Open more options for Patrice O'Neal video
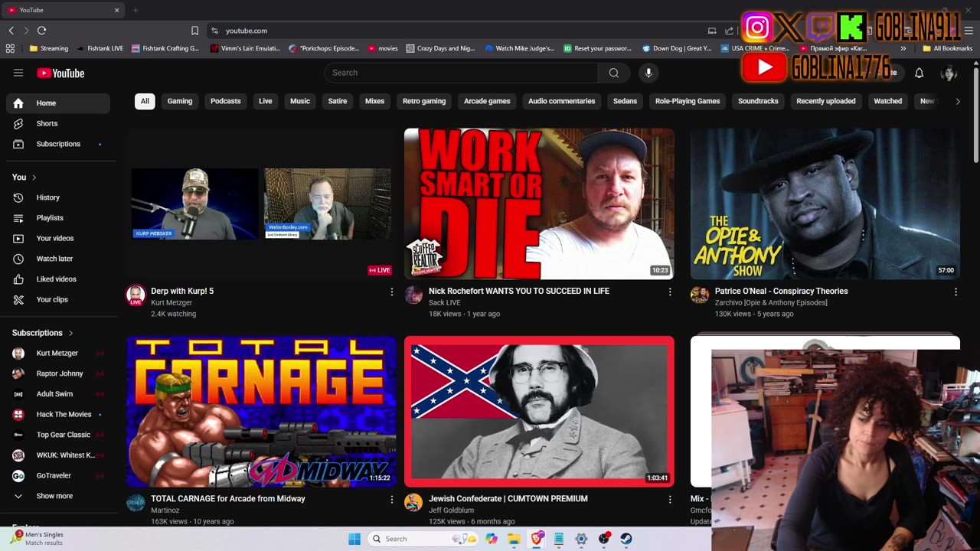This screenshot has width=980, height=551. (955, 292)
